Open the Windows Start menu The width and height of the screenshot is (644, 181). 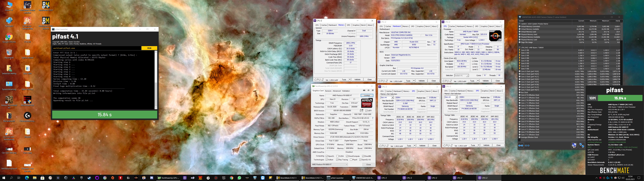(x=4, y=178)
